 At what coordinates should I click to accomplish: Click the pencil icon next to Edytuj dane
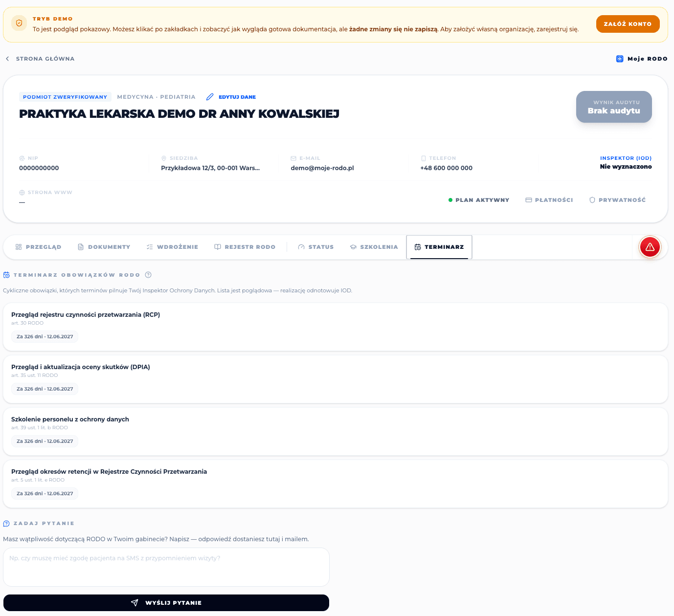pos(210,97)
